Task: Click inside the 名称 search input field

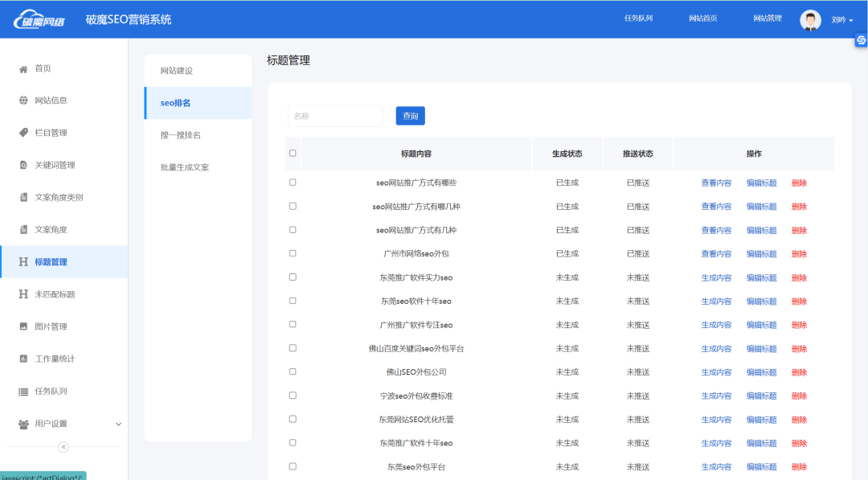Action: pos(335,116)
